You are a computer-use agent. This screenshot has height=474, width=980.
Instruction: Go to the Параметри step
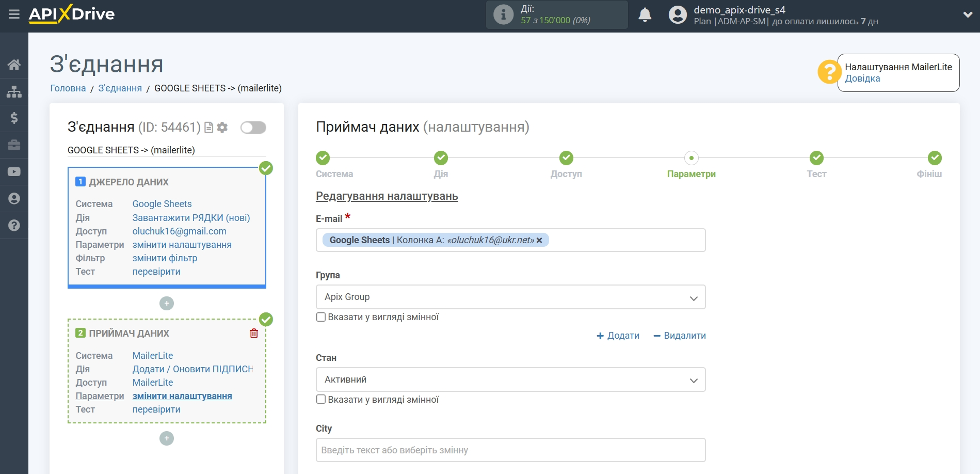[692, 165]
